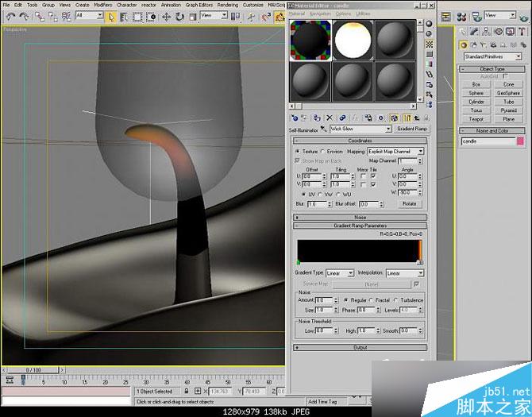This screenshot has width=532, height=417.
Task: Activate the Select Object arrow tool
Action: point(110,16)
